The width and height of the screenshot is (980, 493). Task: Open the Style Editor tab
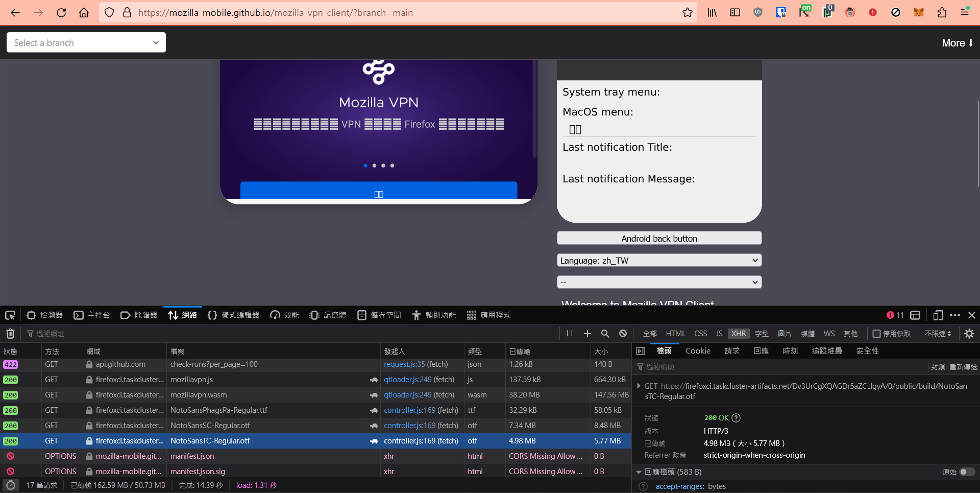[234, 315]
